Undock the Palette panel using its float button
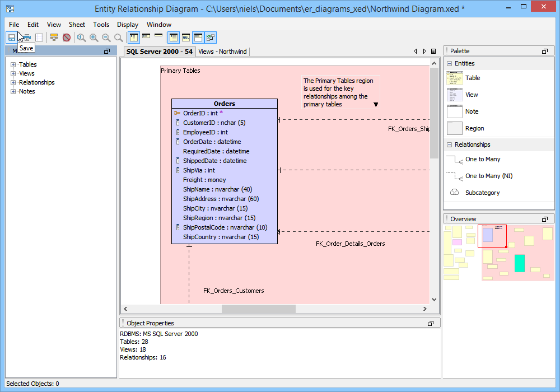 [x=544, y=51]
